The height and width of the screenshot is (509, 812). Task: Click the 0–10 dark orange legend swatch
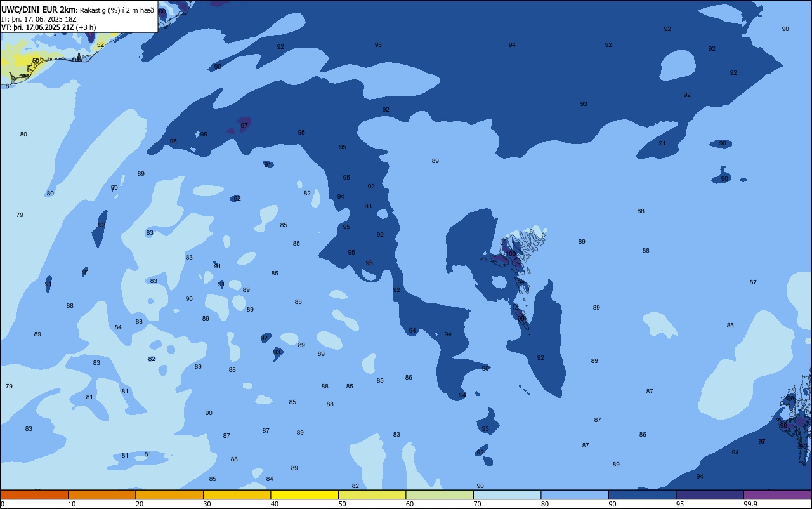[34, 494]
